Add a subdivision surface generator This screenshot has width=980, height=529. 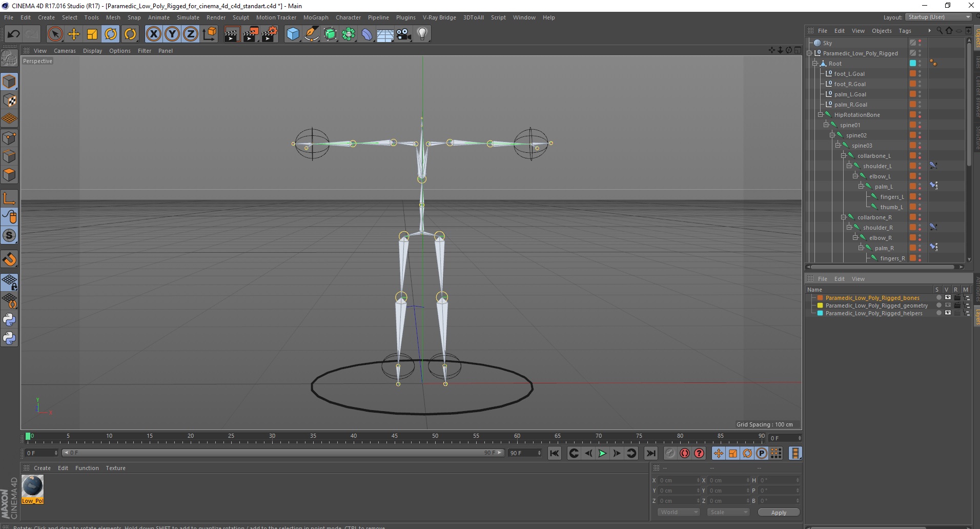point(330,34)
